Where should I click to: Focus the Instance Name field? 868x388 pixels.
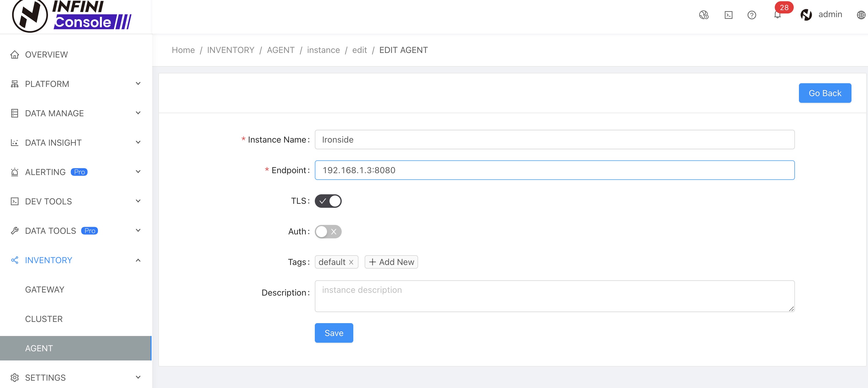pos(554,140)
